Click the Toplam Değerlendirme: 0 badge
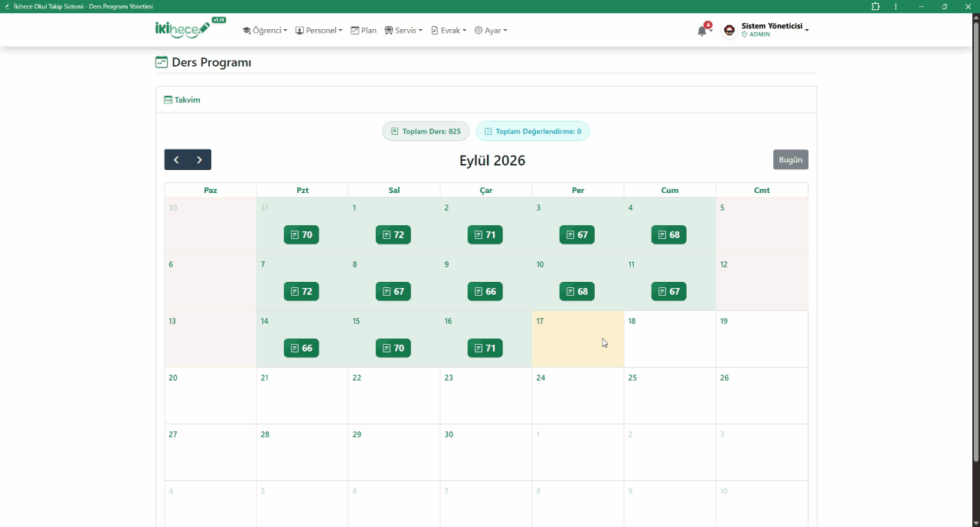Image resolution: width=980 pixels, height=527 pixels. coord(533,131)
